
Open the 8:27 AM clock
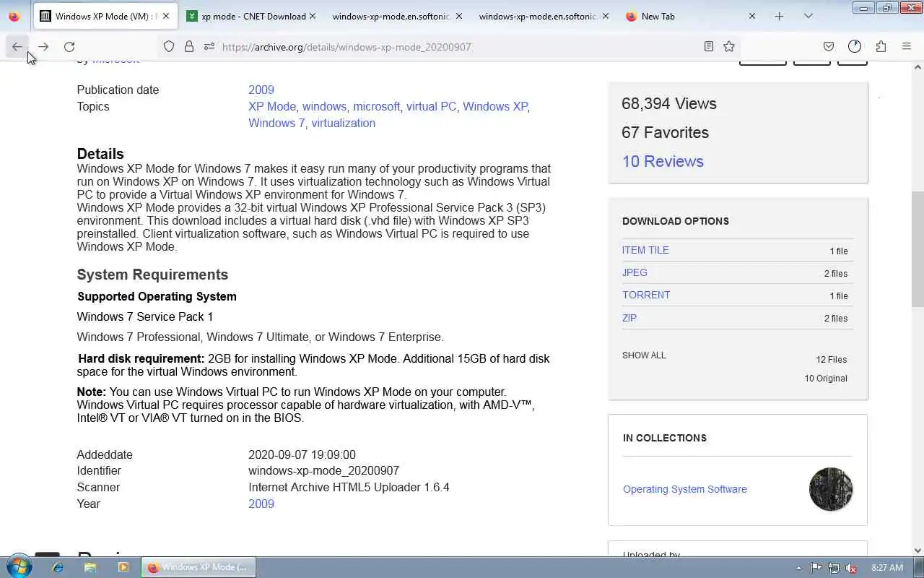tap(887, 568)
